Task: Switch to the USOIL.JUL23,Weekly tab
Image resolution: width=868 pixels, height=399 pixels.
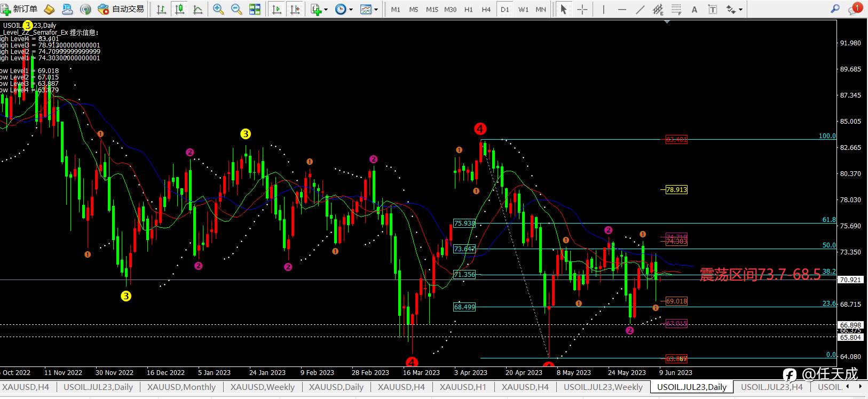Action: click(x=603, y=387)
